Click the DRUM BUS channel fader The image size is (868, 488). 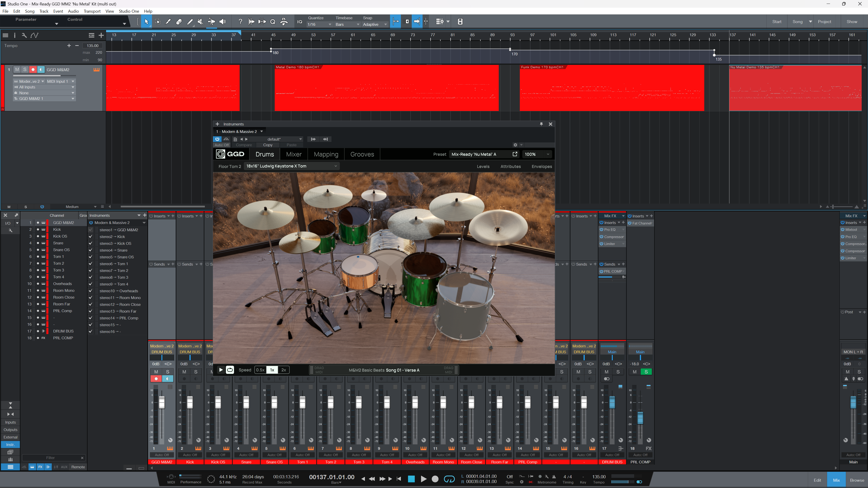pyautogui.click(x=612, y=403)
